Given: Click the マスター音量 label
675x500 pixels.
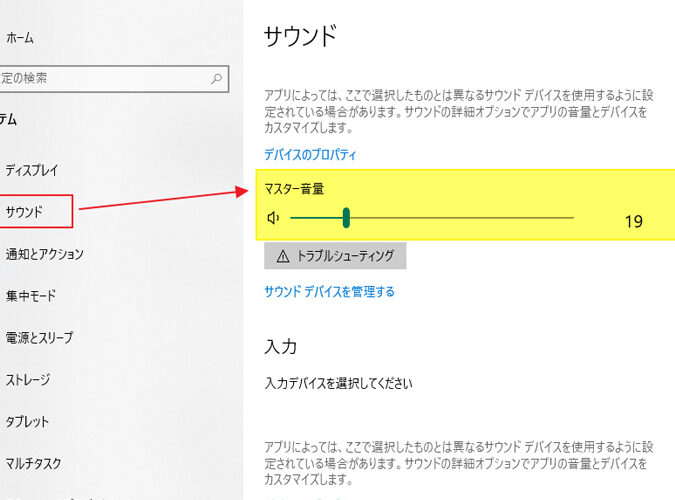Looking at the screenshot, I should point(294,188).
